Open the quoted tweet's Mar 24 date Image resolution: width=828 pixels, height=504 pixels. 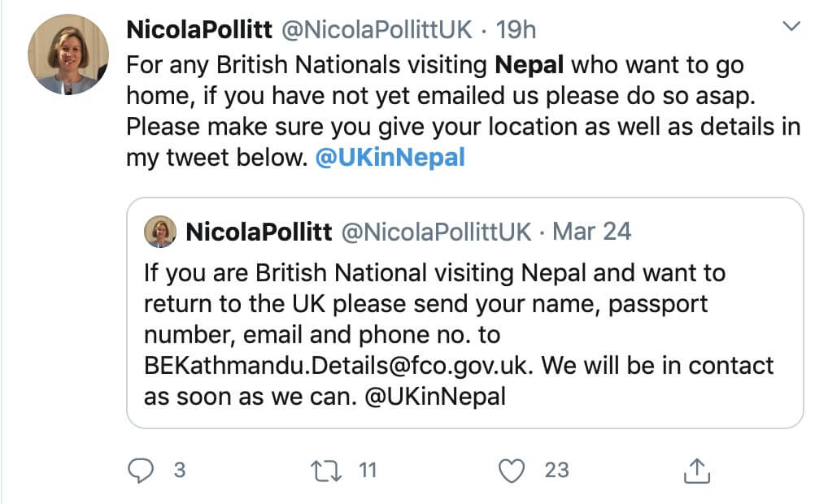coord(591,232)
